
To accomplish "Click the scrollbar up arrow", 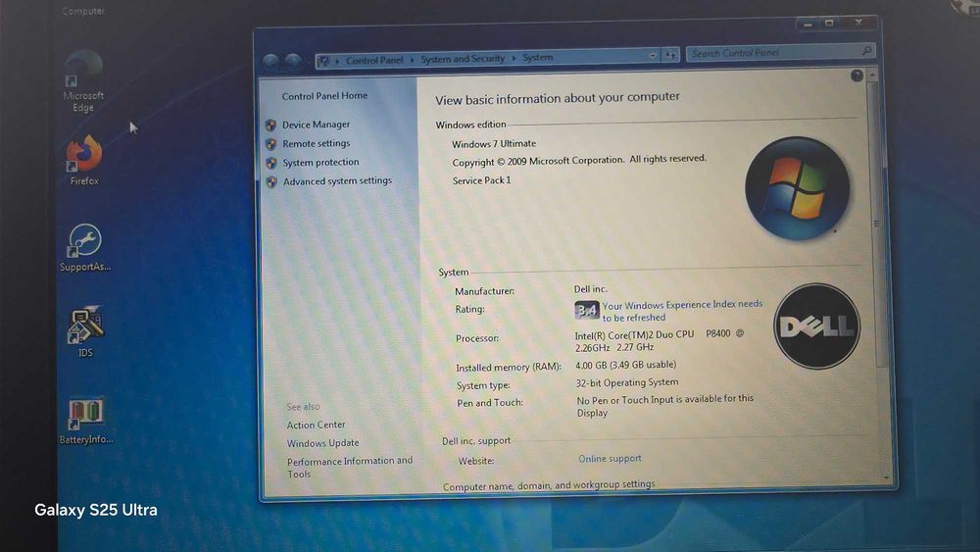I will pos(872,75).
